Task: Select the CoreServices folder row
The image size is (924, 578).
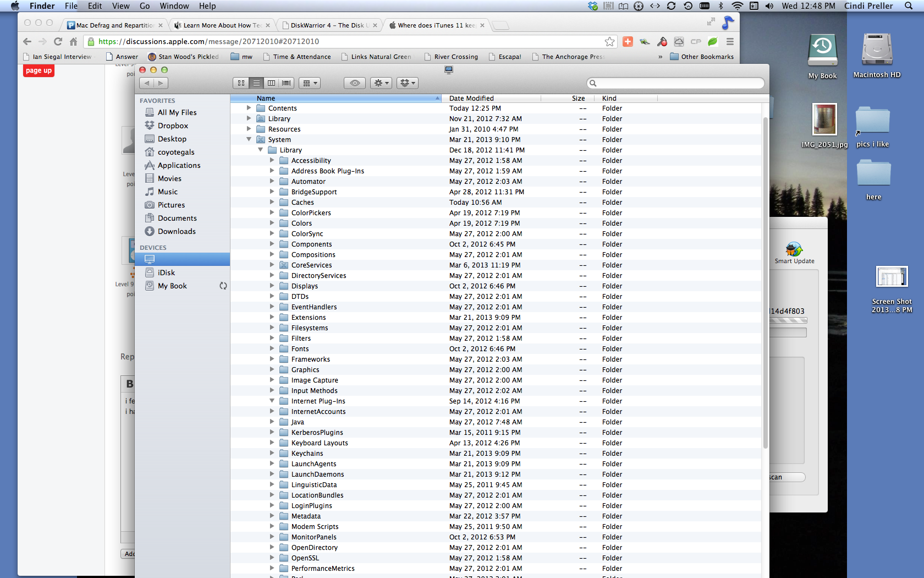Action: [496, 265]
